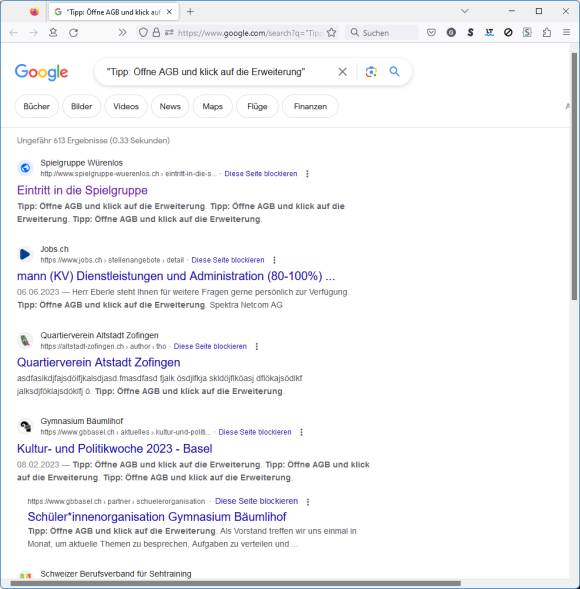Click the Schweizer Berufsverband für Sehtraining site name
This screenshot has width=580, height=589.
[116, 574]
